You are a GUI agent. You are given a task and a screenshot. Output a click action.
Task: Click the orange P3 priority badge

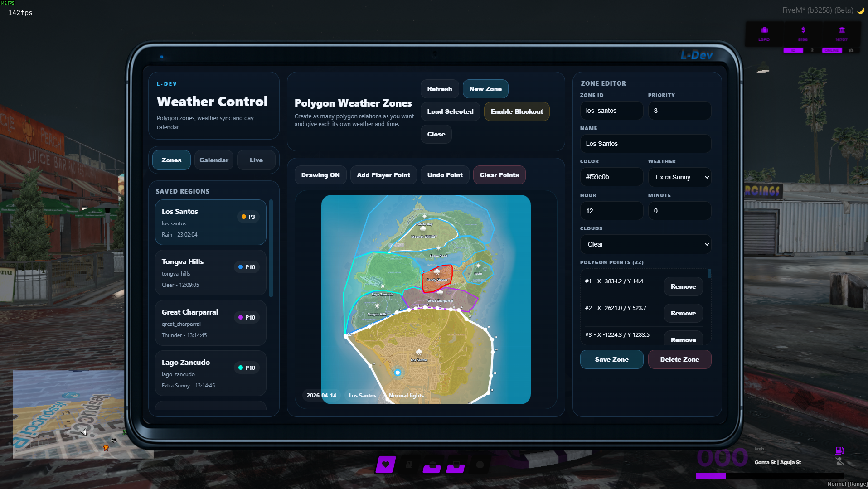point(248,217)
